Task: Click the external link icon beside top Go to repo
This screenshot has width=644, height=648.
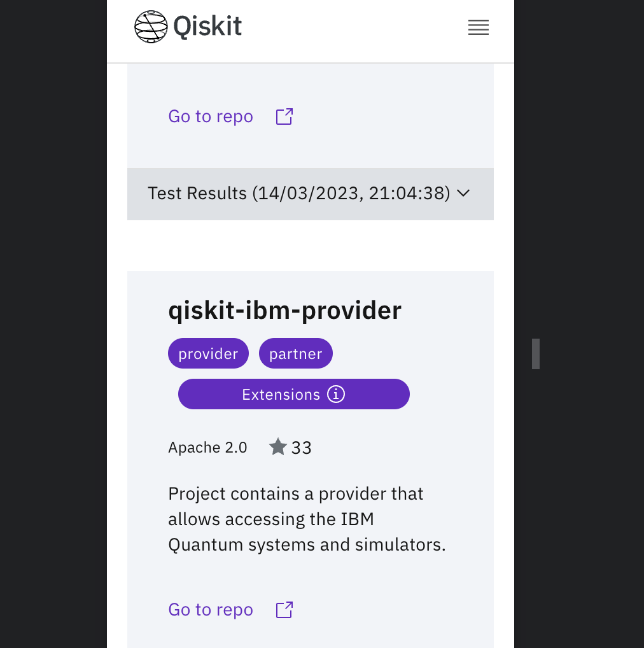Action: click(x=284, y=116)
